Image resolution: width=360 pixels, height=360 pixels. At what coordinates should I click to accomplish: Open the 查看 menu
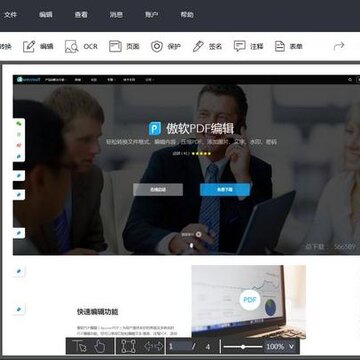coord(81,15)
